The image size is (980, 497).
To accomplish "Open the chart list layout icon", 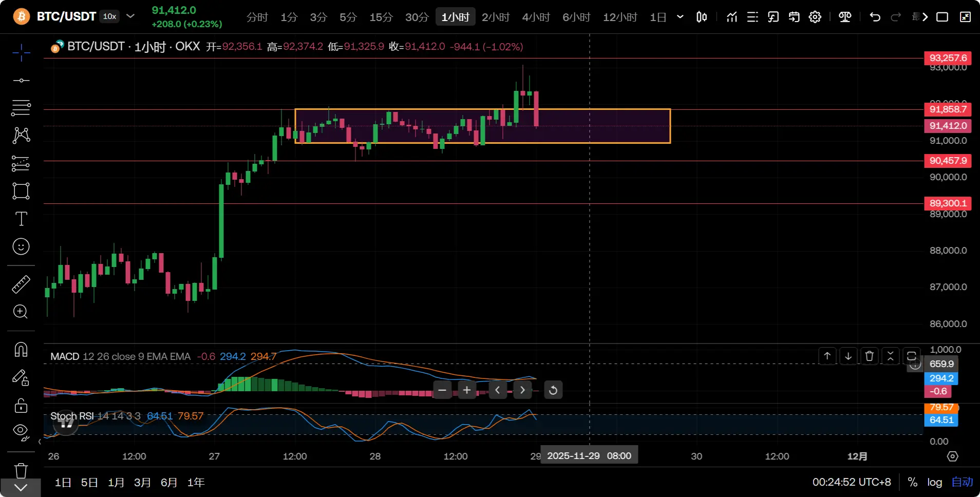I will pos(752,17).
